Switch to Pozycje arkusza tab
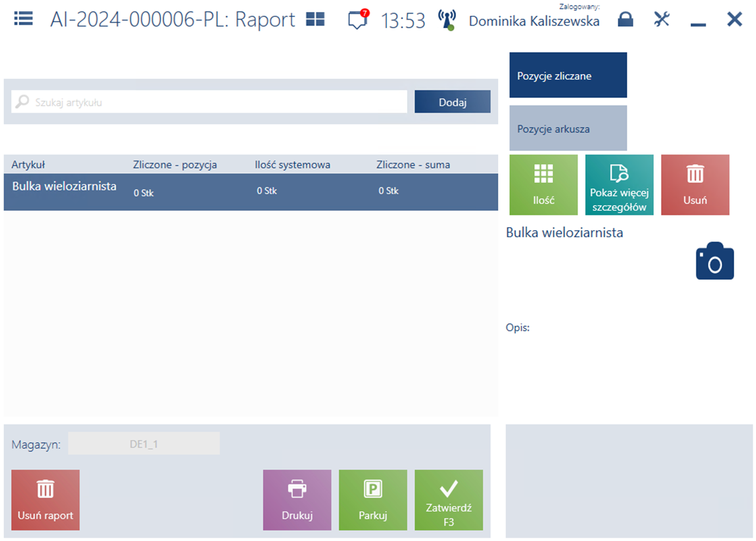The height and width of the screenshot is (541, 756). tap(568, 128)
